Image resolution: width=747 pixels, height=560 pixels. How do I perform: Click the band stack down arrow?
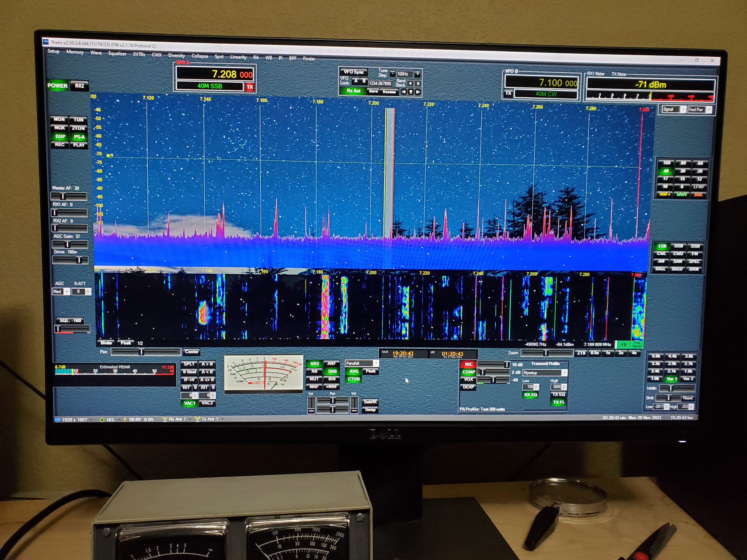tap(411, 92)
